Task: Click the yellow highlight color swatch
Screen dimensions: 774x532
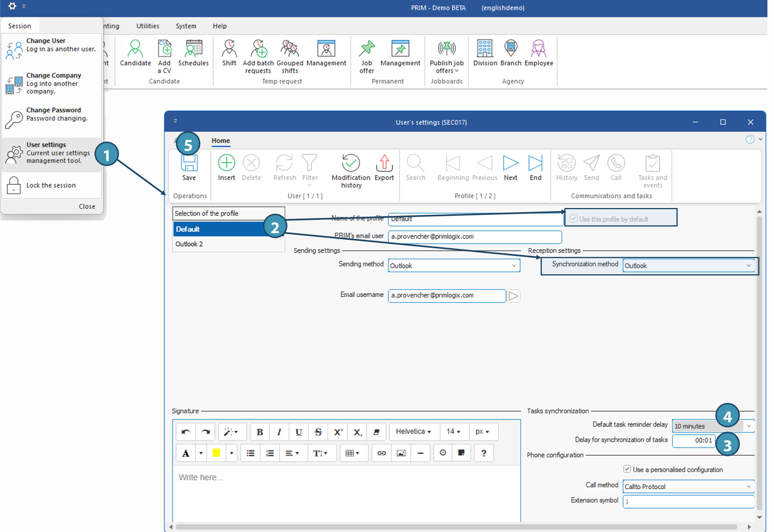Action: (216, 453)
